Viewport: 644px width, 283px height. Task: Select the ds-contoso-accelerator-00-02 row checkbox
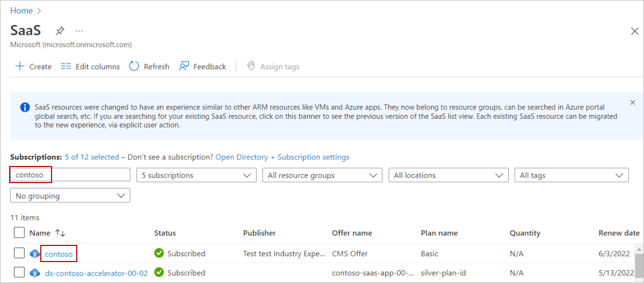pos(19,272)
